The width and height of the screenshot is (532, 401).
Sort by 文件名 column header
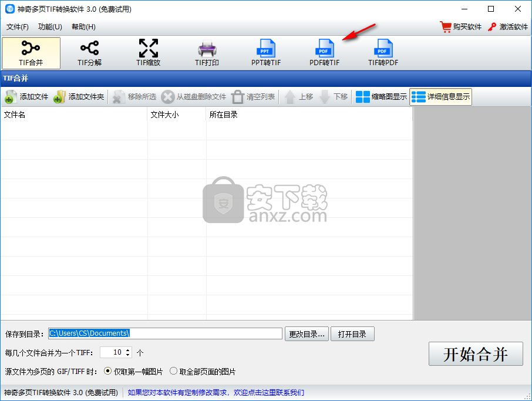pos(74,114)
